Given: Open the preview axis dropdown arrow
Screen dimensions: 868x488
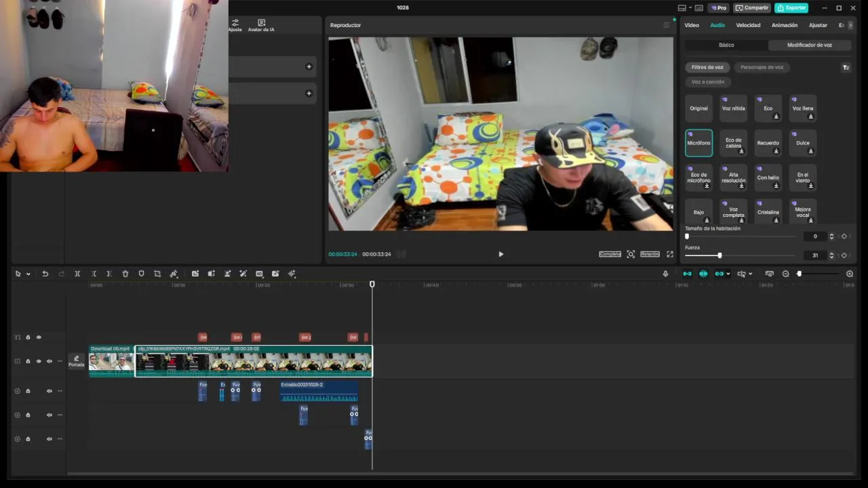Looking at the screenshot, I should tap(750, 274).
